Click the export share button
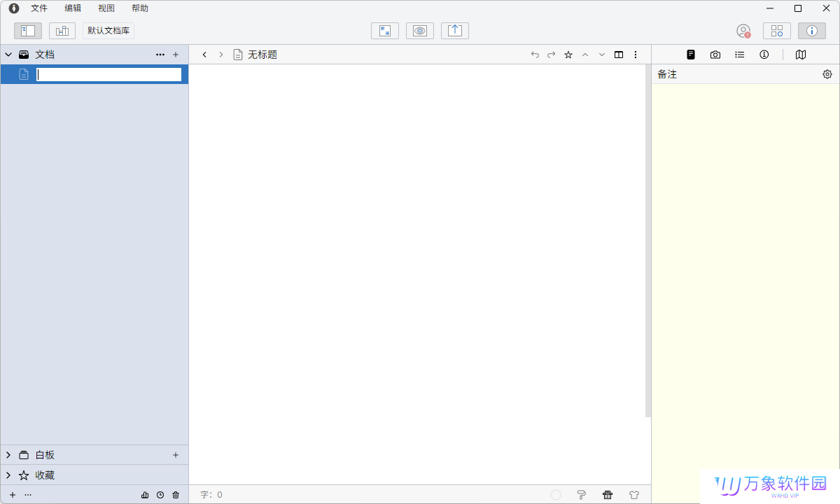 coord(455,31)
